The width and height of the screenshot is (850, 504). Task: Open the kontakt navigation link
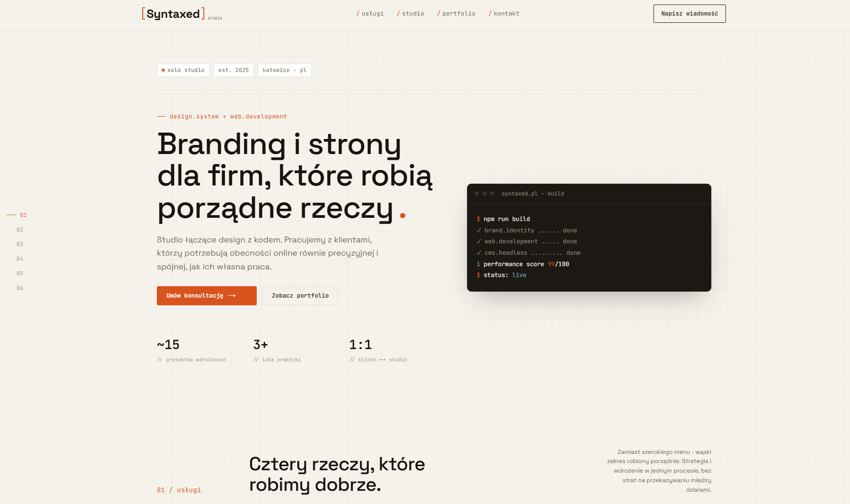(504, 14)
